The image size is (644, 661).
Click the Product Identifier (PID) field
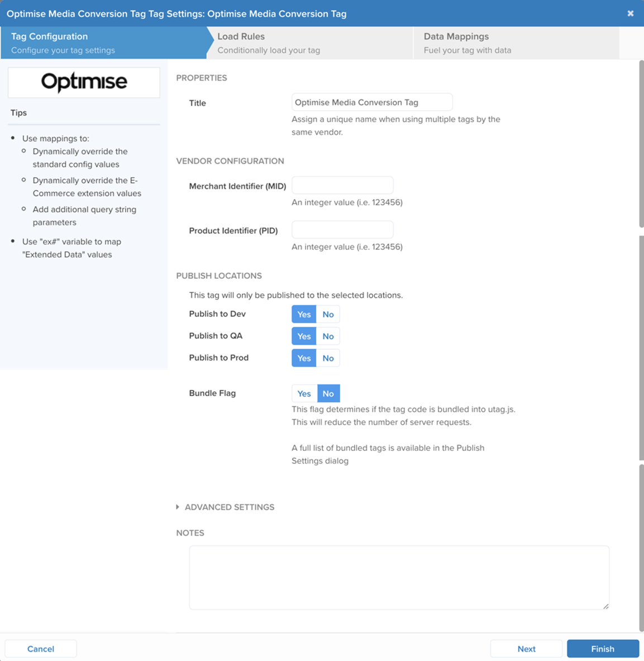[x=342, y=230]
